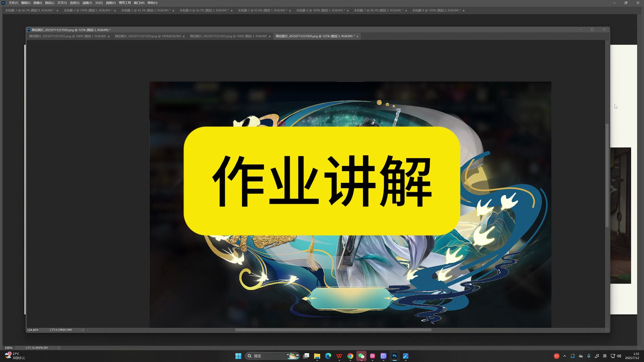Screen dimensions: 644x362
Task: Click the Ps logo in the menu bar
Action: click(3, 3)
